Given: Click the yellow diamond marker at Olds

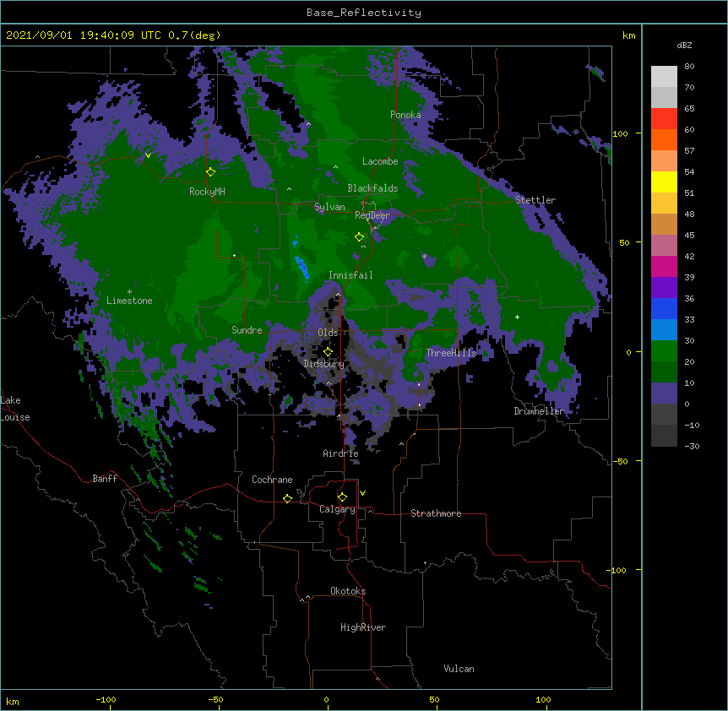Looking at the screenshot, I should (328, 351).
